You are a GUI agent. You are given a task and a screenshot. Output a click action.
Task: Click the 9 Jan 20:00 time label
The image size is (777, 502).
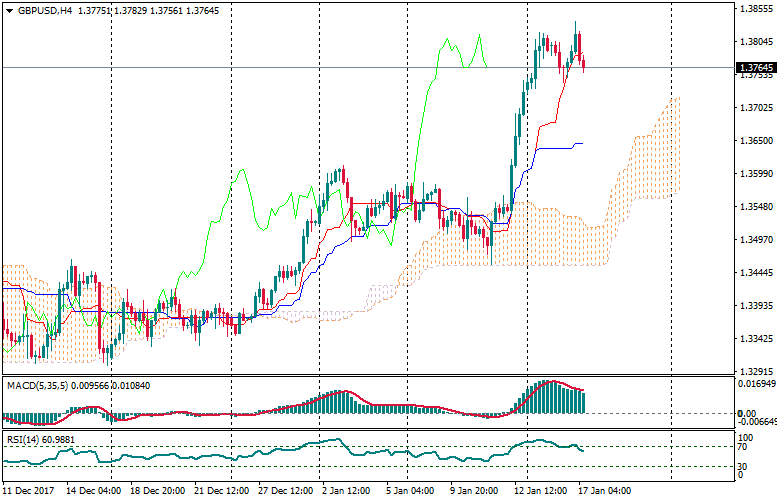pyautogui.click(x=474, y=492)
